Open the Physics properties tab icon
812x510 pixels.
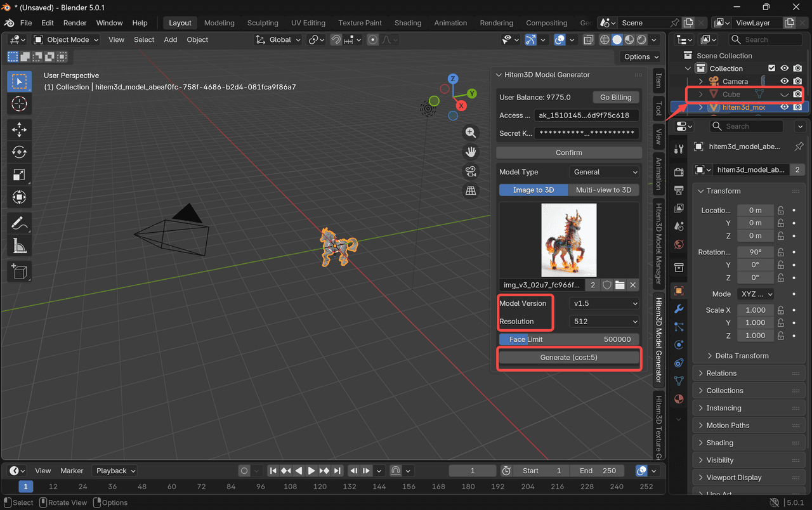(x=679, y=345)
